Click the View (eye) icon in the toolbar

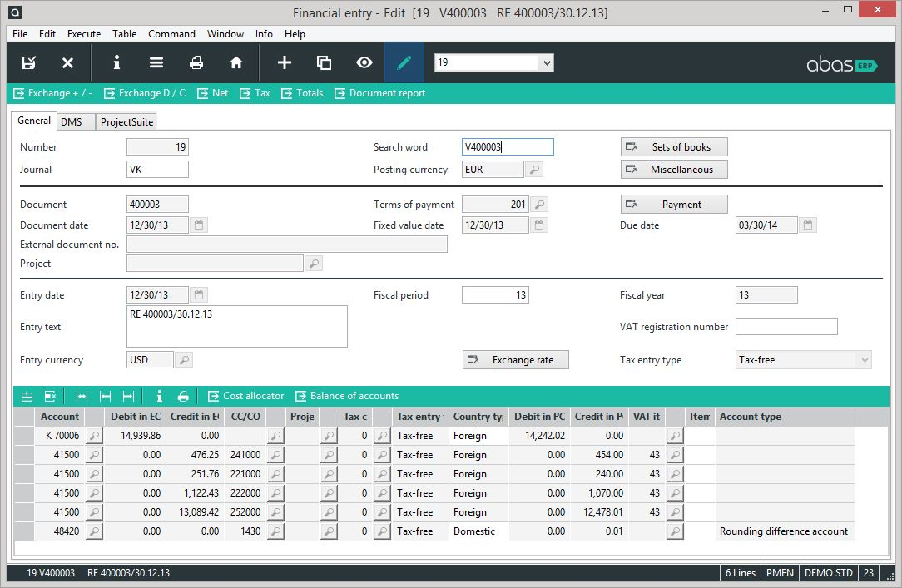[x=363, y=62]
